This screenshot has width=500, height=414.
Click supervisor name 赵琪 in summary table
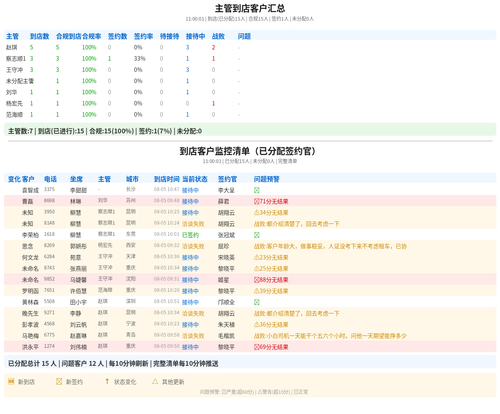pyautogui.click(x=12, y=48)
